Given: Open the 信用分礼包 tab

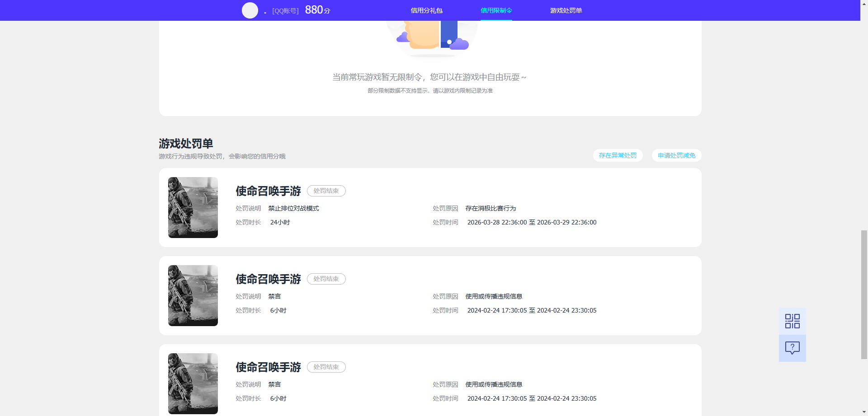Looking at the screenshot, I should [426, 10].
